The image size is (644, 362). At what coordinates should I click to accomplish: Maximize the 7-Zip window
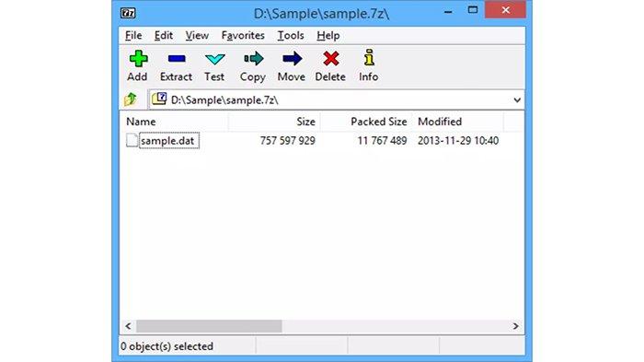tap(473, 10)
